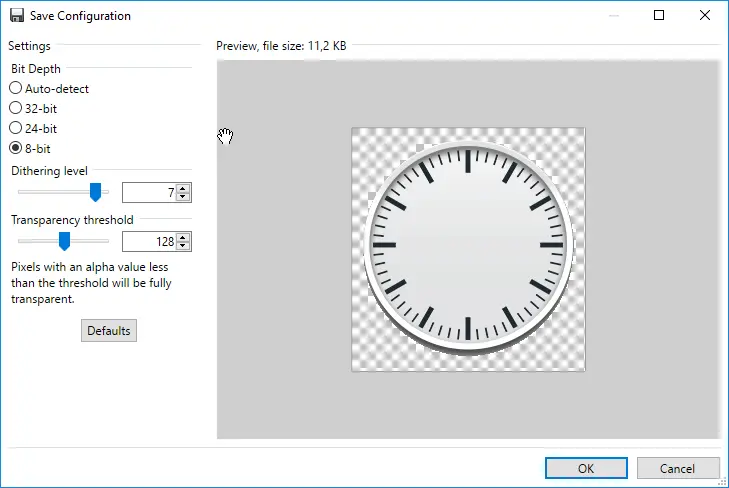Decrease dithering level with down arrow

pyautogui.click(x=183, y=196)
